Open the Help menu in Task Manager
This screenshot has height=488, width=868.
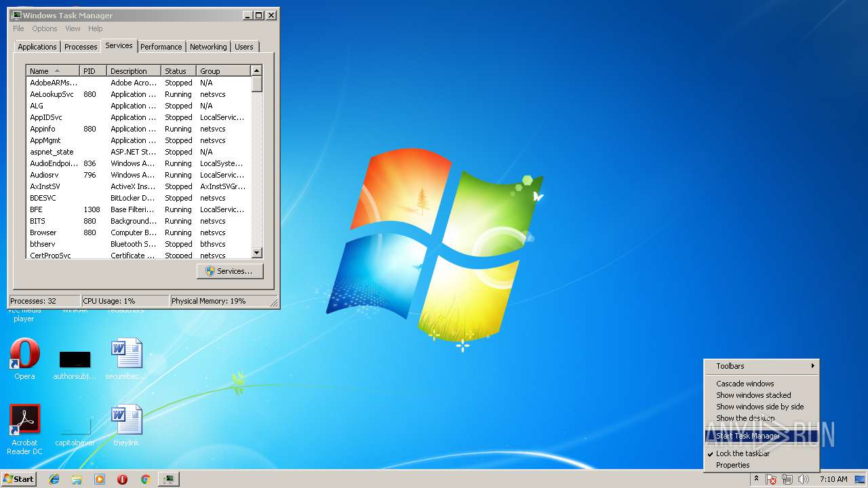[96, 28]
